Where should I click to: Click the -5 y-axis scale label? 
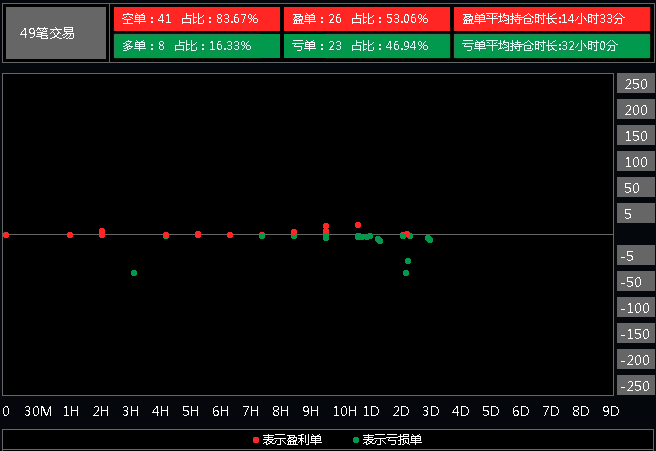coord(636,256)
